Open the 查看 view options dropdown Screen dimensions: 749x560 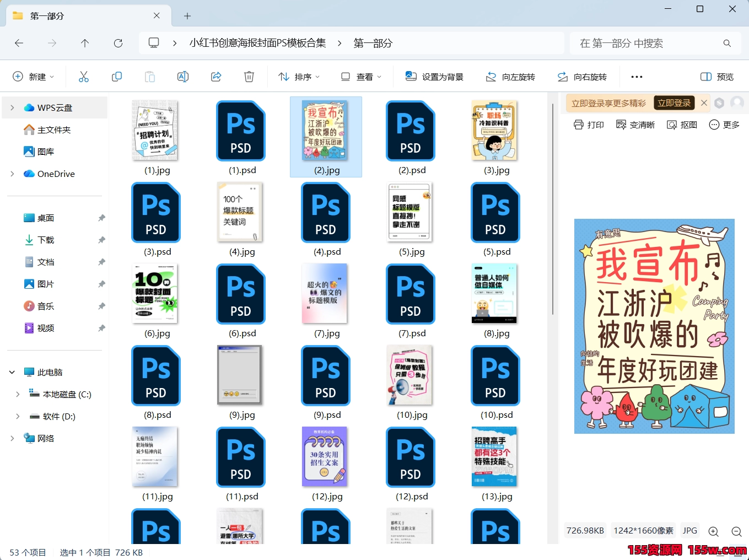coord(361,77)
